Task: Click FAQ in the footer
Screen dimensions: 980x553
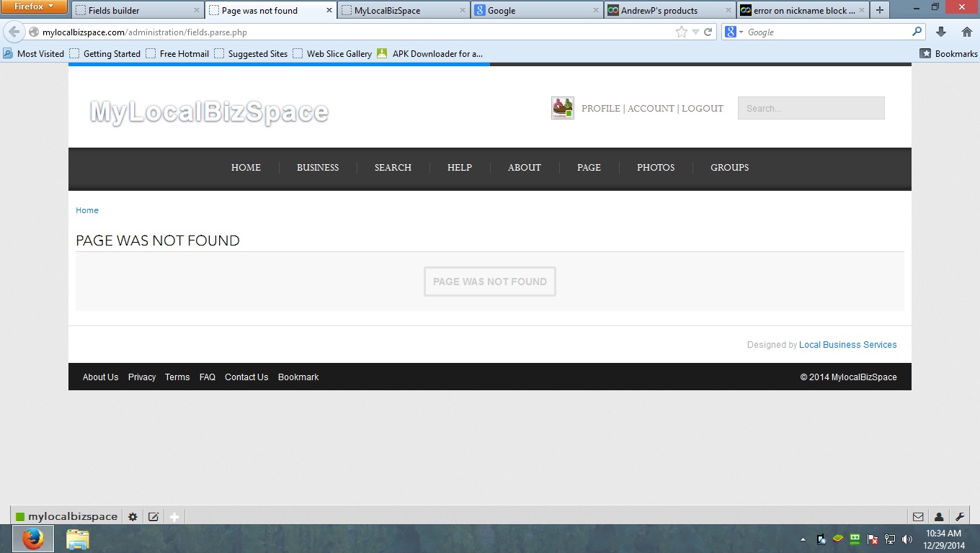Action: click(x=208, y=377)
